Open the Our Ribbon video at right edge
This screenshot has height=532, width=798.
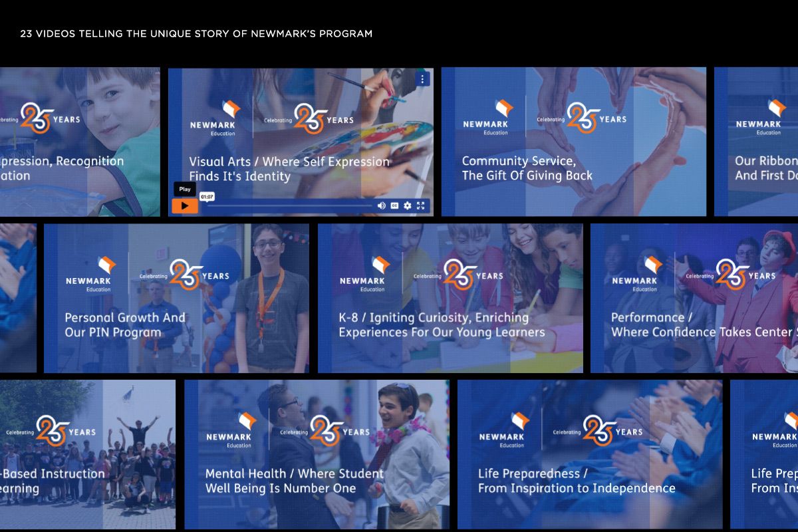(757, 142)
